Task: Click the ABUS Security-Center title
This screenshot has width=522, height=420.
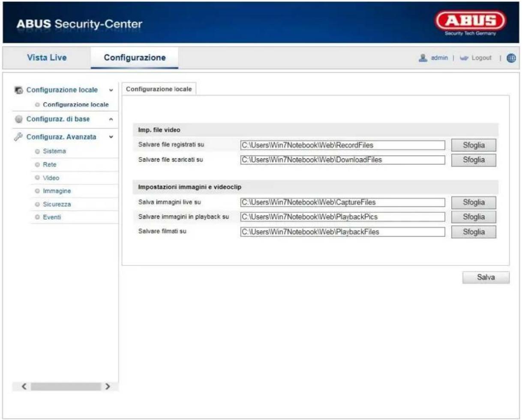Action: coord(79,24)
